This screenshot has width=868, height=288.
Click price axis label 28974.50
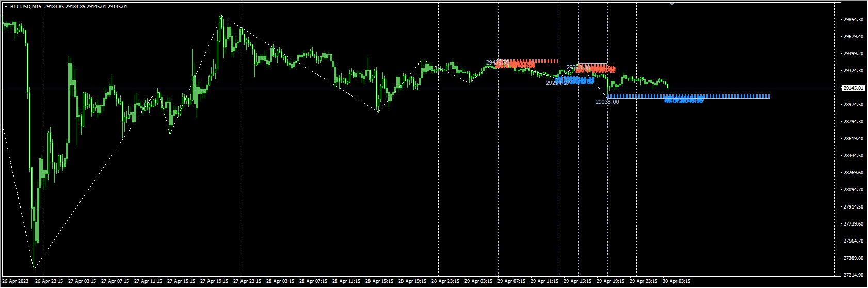(853, 105)
